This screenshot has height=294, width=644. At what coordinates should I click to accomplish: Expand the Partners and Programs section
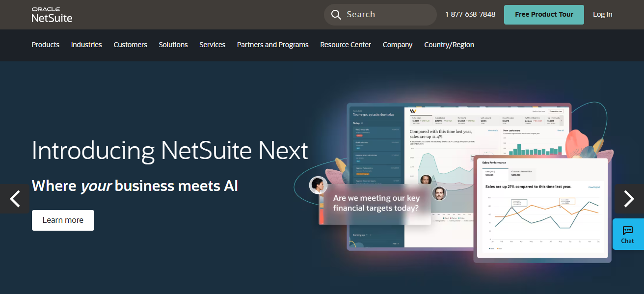click(x=272, y=45)
